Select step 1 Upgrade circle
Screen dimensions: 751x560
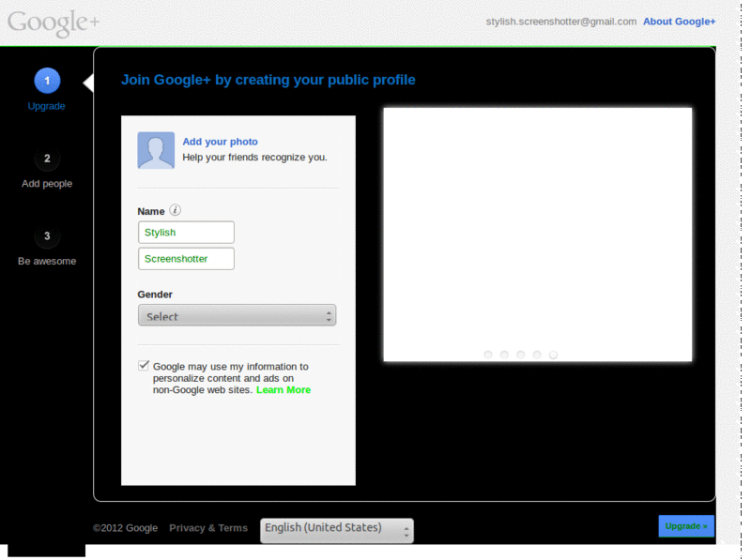click(47, 81)
